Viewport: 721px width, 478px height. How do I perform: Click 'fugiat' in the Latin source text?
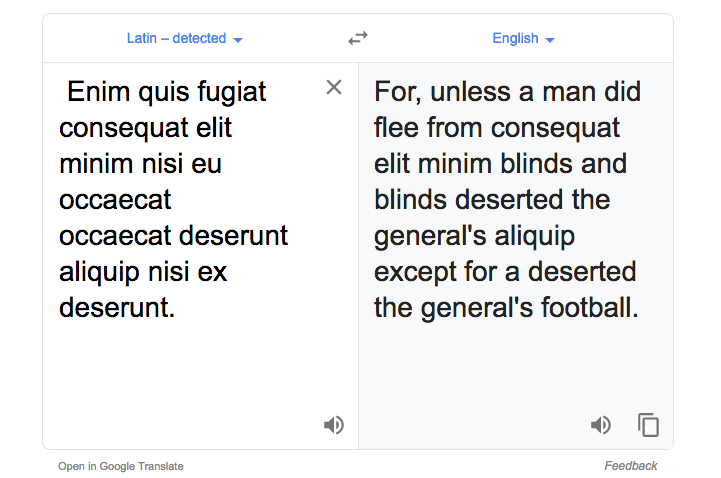[231, 92]
